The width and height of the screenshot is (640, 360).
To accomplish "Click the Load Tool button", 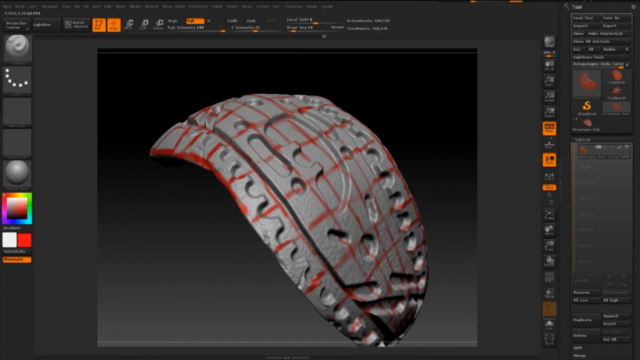I will 586,18.
